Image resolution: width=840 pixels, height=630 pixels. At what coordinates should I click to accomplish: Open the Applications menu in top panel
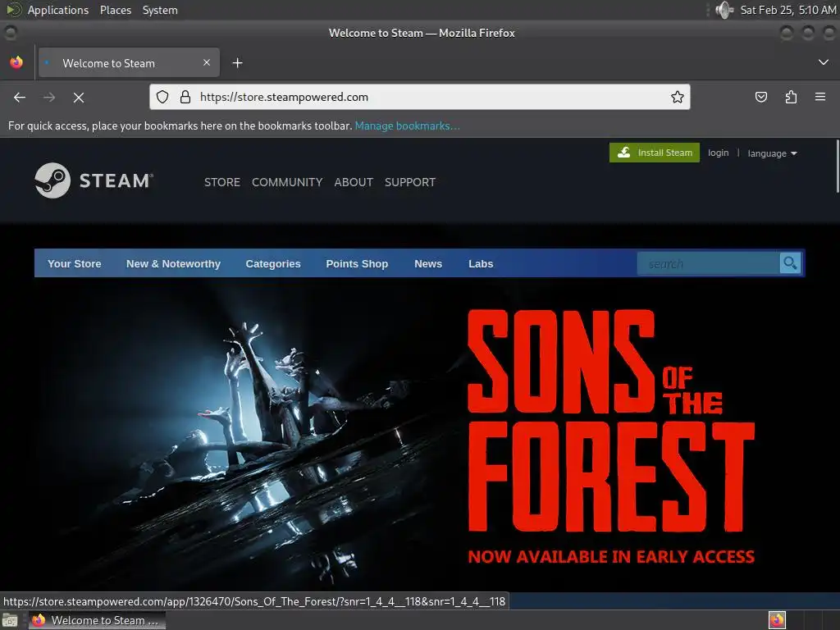[x=58, y=10]
